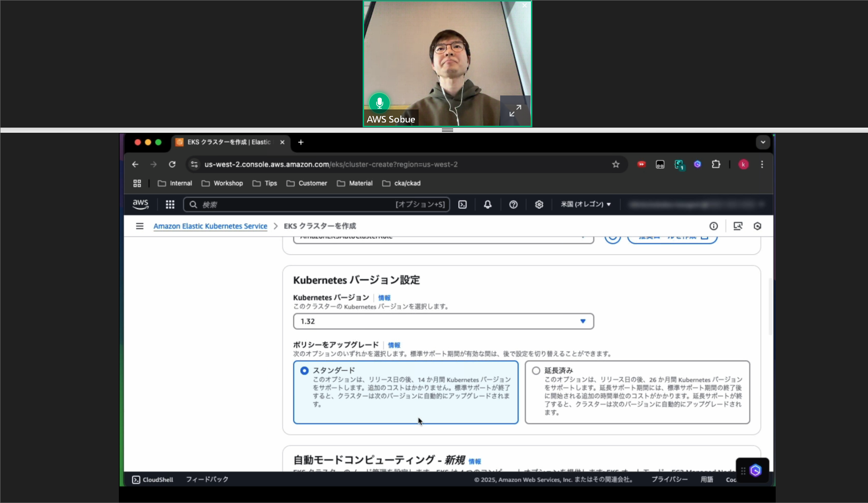Screen dimensions: 868x503
Task: Open 用語 link in footer
Action: point(707,479)
